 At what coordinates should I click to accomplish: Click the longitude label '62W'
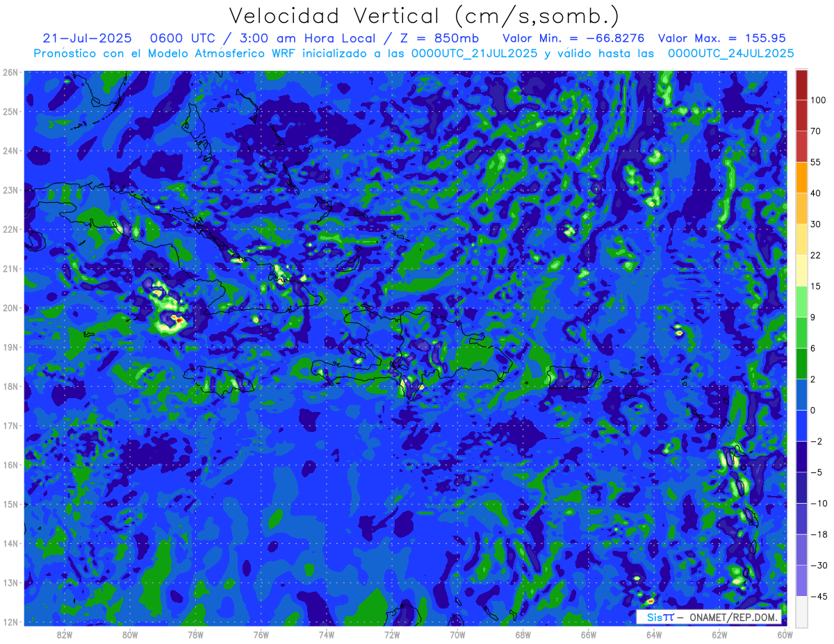point(719,634)
